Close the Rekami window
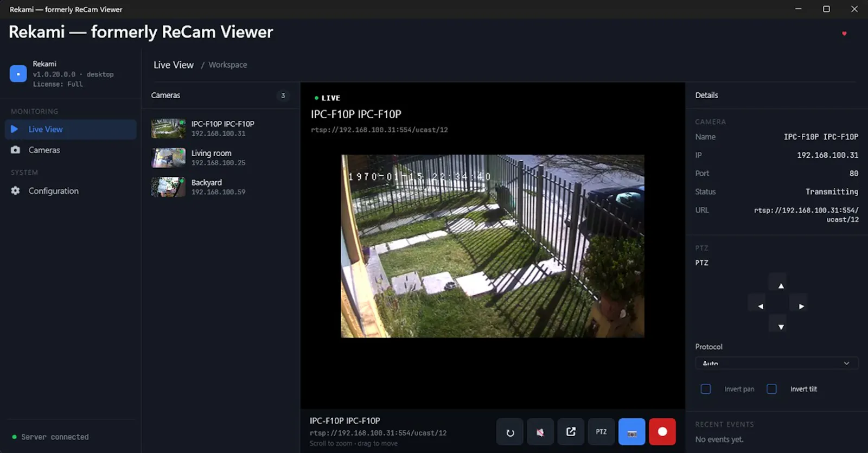Viewport: 868px width, 453px height. (x=854, y=9)
